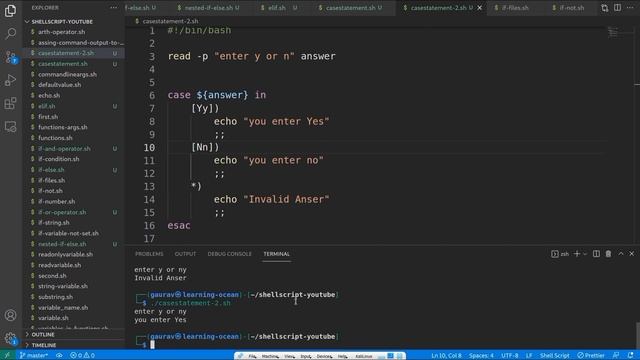640x360 pixels.
Task: Click Ln 10, Col 8 position indicator
Action: tap(446, 356)
